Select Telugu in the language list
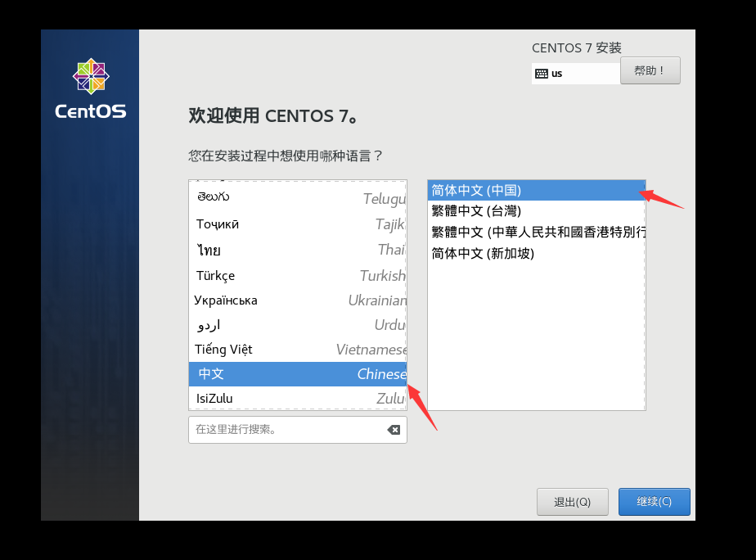756x560 pixels. point(298,198)
